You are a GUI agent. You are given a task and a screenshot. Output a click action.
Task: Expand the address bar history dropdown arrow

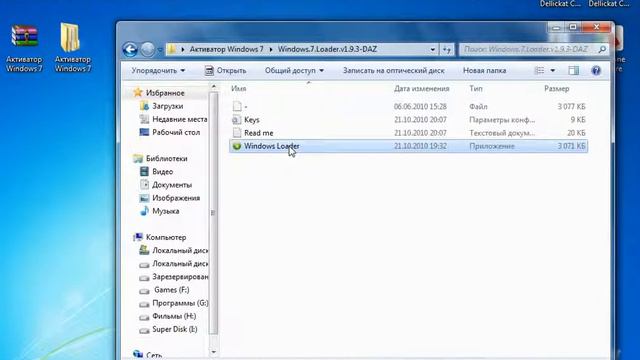(x=433, y=49)
